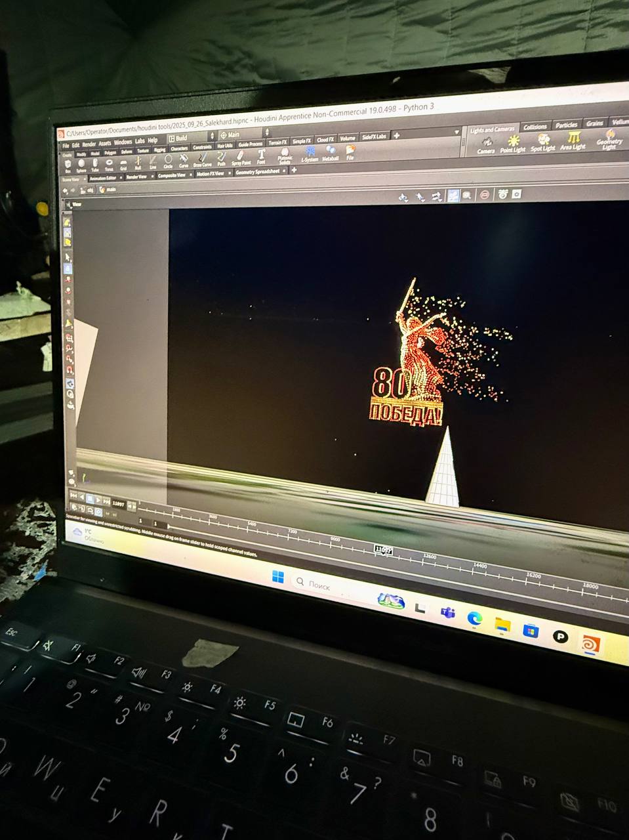The width and height of the screenshot is (629, 840).
Task: Click the current frame number field
Action: click(x=119, y=503)
